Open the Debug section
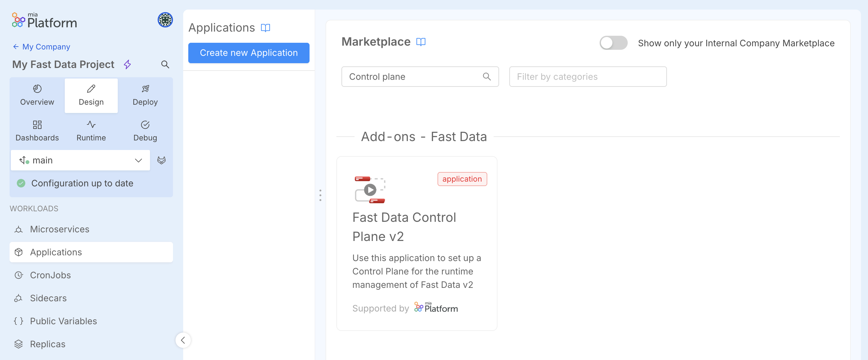 145,131
